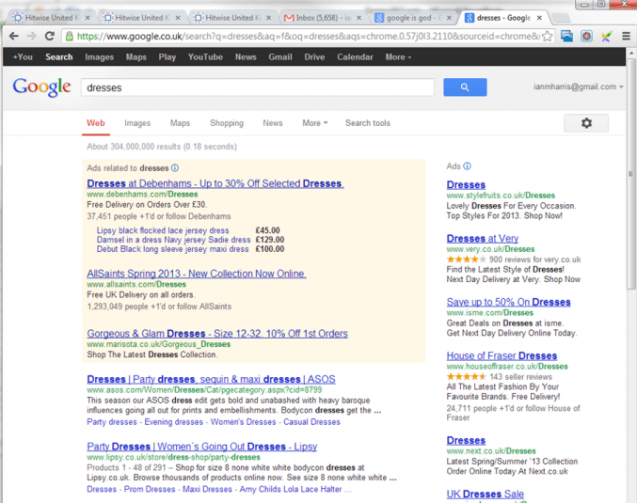Viewport: 637px width, 503px height.
Task: Click the browser forward arrow
Action: coord(32,36)
